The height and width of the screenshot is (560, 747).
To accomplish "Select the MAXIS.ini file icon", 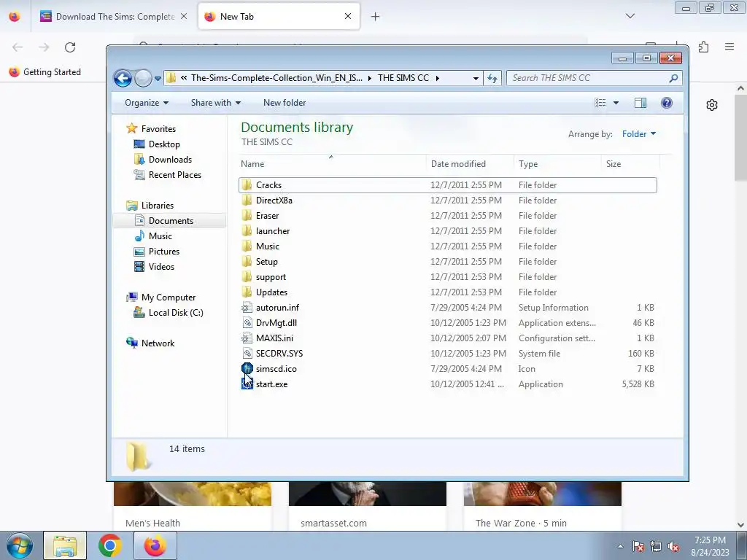I will 247,338.
